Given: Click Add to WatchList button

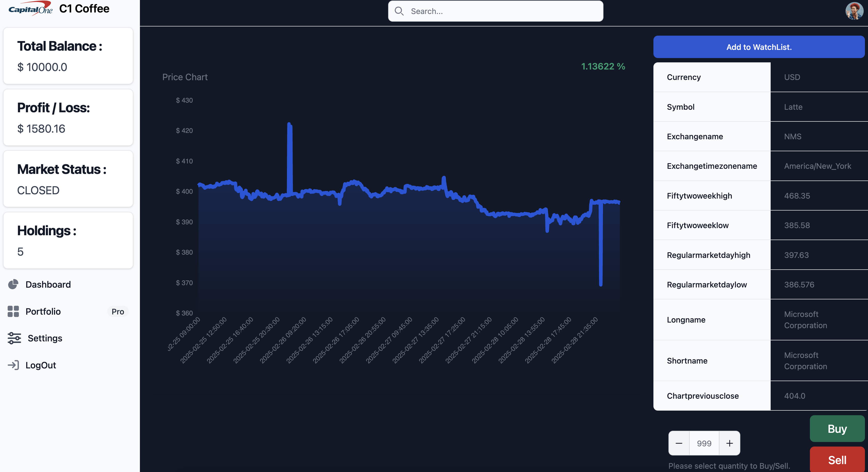Looking at the screenshot, I should (x=759, y=47).
